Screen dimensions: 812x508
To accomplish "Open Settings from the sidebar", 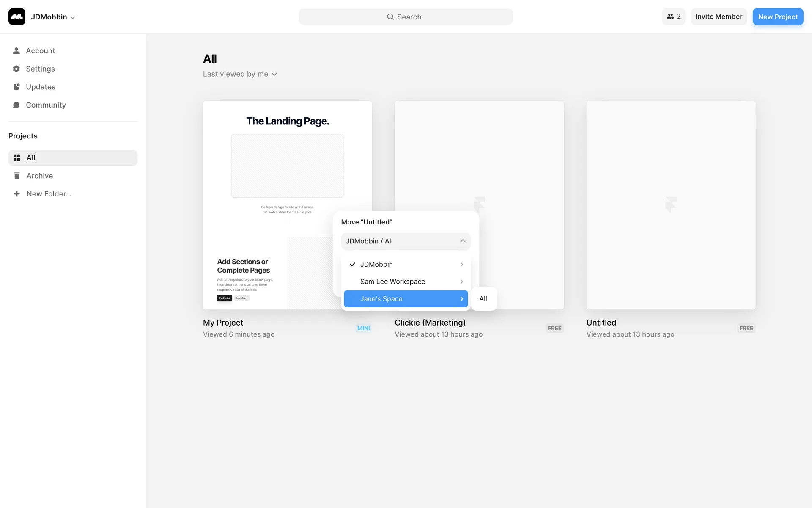I will pos(40,69).
